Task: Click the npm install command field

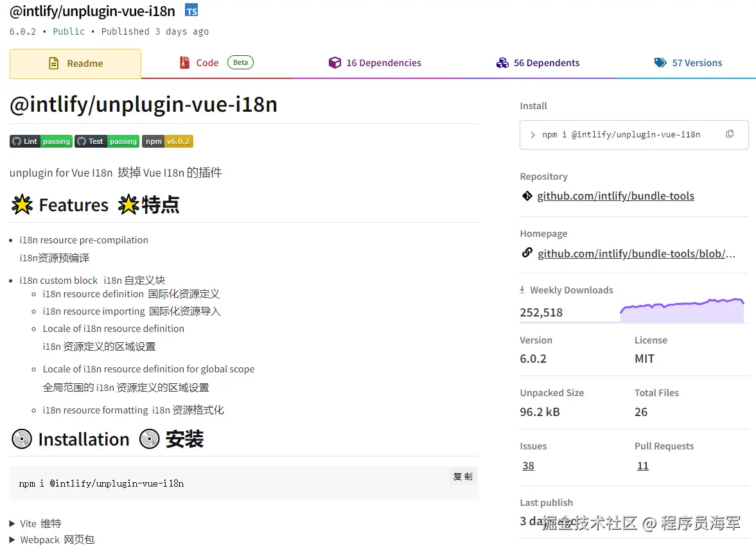Action: click(633, 135)
